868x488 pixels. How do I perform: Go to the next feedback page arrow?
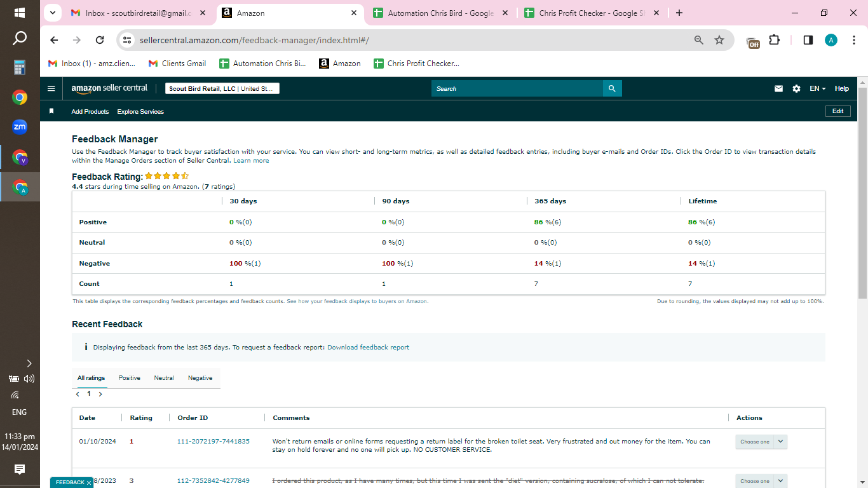tap(100, 394)
